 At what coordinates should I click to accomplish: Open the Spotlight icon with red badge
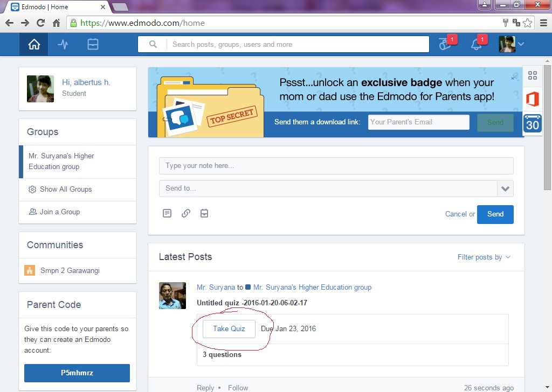point(446,44)
